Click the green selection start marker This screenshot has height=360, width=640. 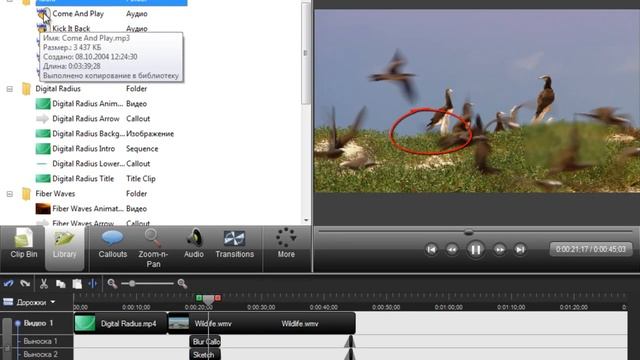point(199,298)
